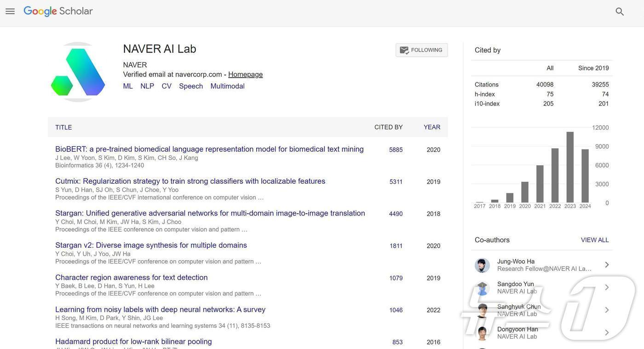View 853 citations of Hadamard paper
Screen dimensions: 644x349
coord(397,342)
